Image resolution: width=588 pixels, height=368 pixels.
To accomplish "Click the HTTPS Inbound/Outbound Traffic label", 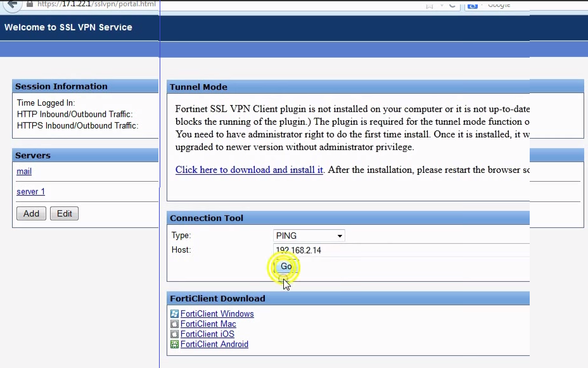I will (x=78, y=125).
